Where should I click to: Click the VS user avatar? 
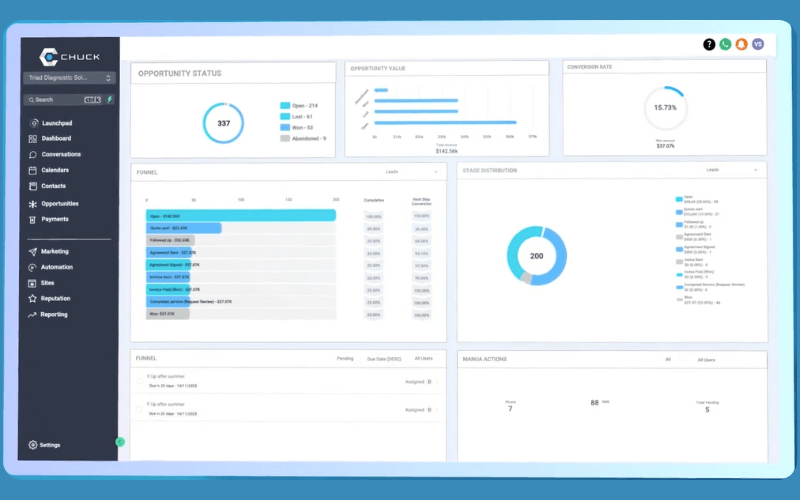pyautogui.click(x=758, y=45)
